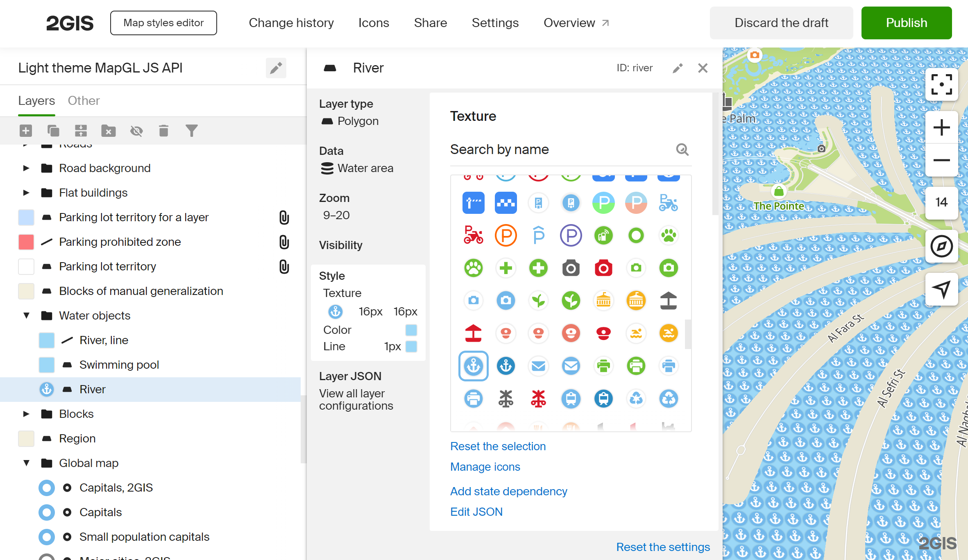Screen dimensions: 968x560
Task: Click the duplicate layer icon
Action: (53, 131)
